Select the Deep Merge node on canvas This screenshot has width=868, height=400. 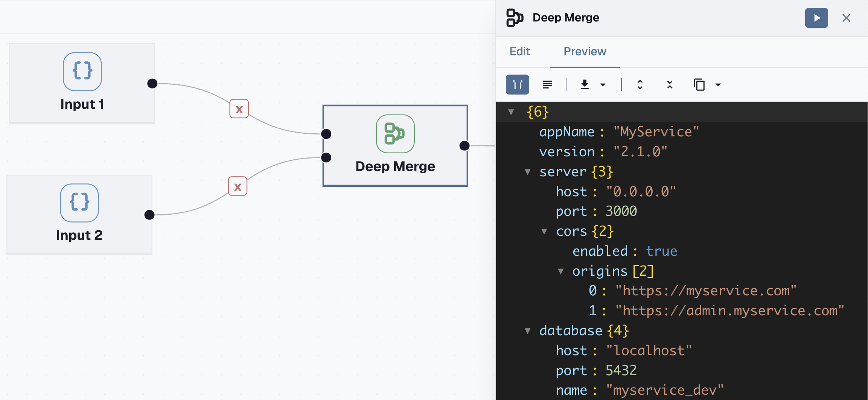click(395, 146)
